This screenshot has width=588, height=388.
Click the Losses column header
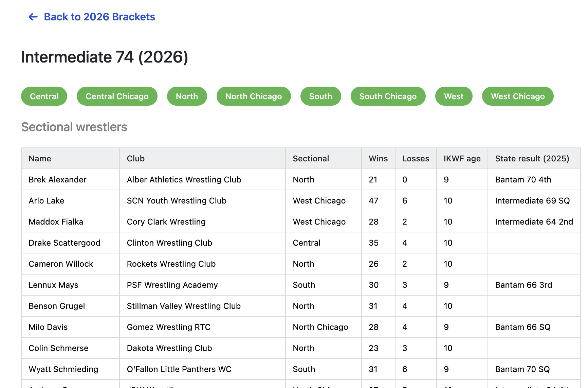point(415,159)
